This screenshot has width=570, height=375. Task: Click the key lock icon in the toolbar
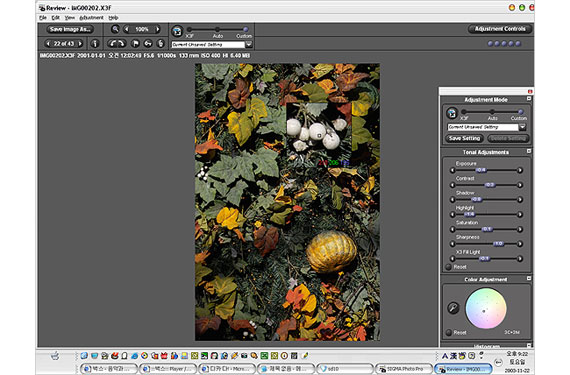[148, 44]
